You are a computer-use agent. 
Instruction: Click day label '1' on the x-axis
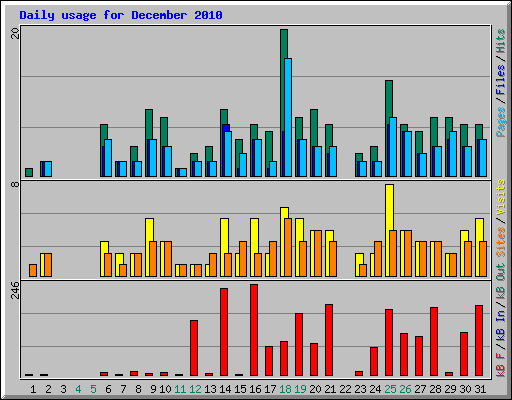click(33, 389)
